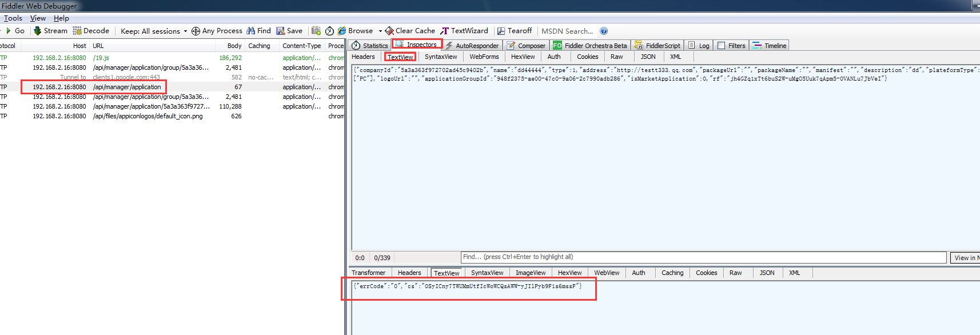
Task: Select request HexView inspector tab
Action: coord(523,57)
